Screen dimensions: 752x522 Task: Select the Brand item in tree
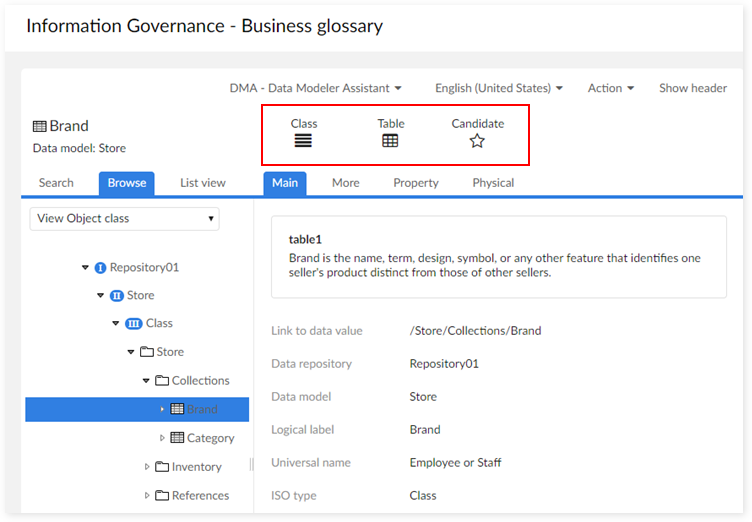(201, 409)
